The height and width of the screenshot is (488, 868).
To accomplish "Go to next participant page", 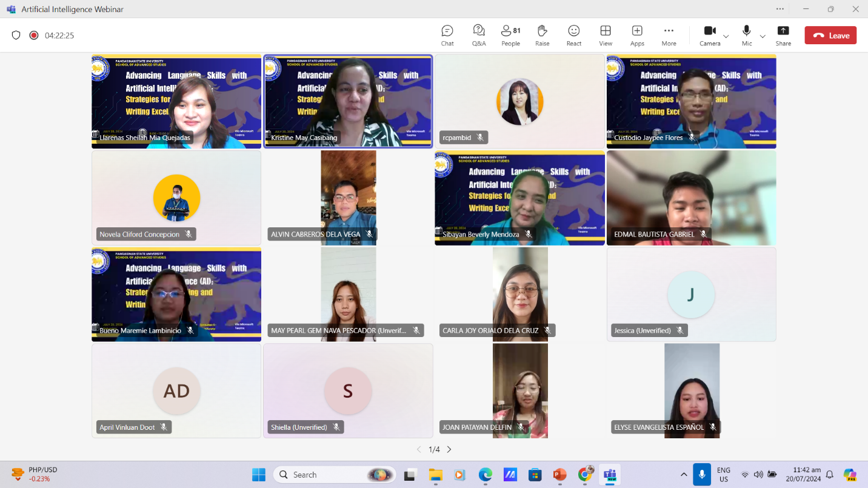I will 449,449.
